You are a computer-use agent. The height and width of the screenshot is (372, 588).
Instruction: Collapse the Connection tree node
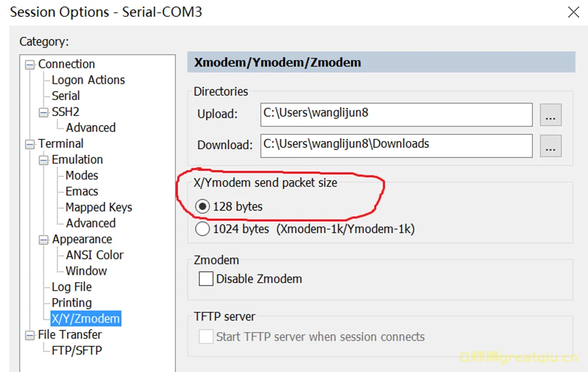31,64
